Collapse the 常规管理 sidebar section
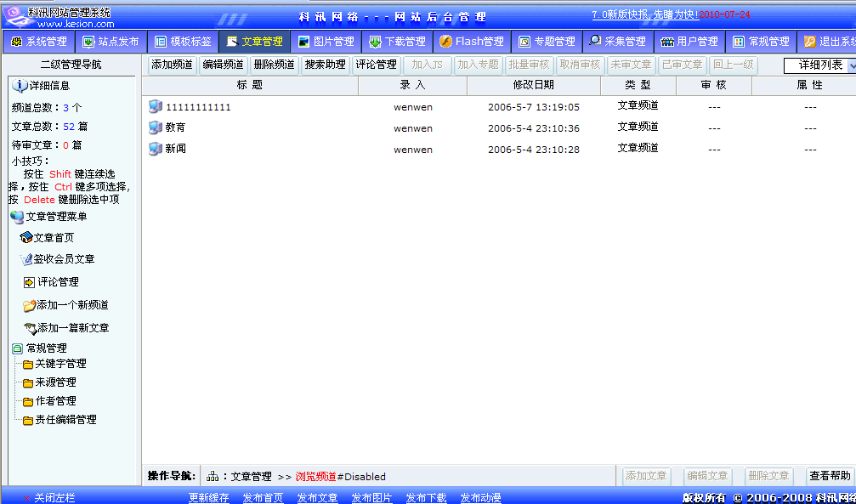 (17, 347)
